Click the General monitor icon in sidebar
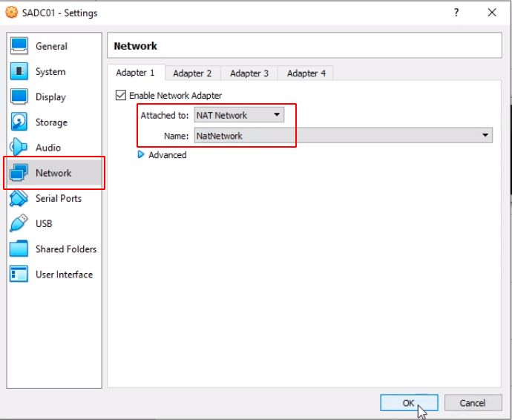The image size is (512, 420). [x=19, y=46]
